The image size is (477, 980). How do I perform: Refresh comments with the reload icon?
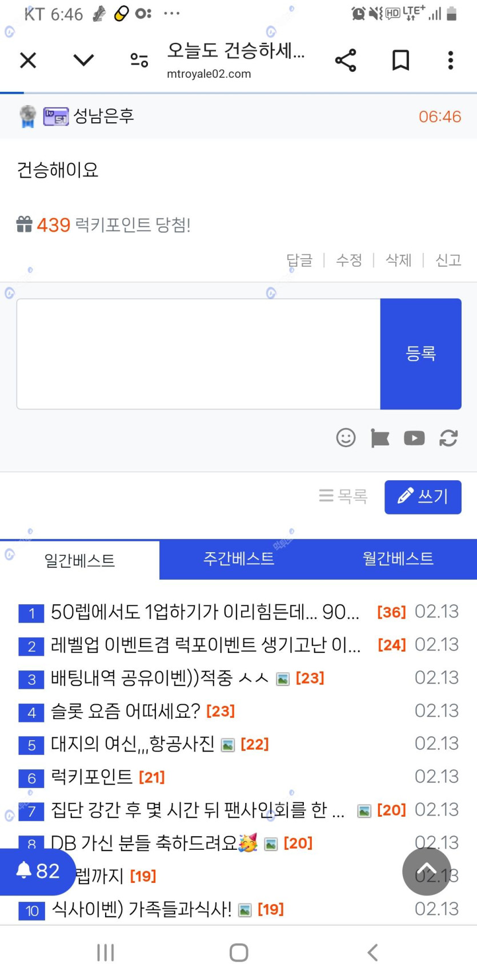[448, 438]
